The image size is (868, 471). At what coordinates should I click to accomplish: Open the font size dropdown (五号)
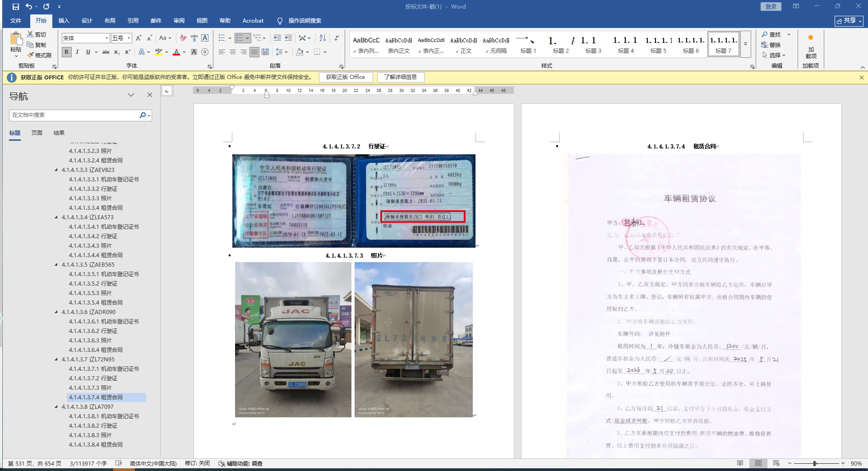click(x=129, y=38)
